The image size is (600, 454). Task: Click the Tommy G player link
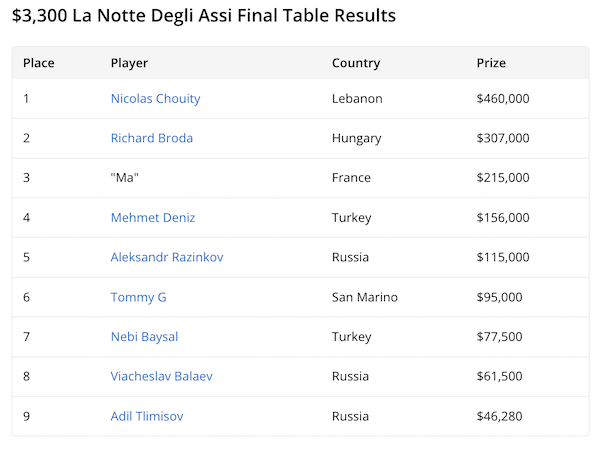[x=138, y=297]
